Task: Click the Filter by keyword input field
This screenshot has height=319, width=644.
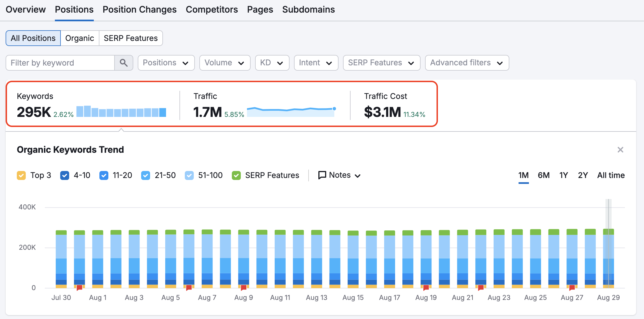Action: point(60,63)
